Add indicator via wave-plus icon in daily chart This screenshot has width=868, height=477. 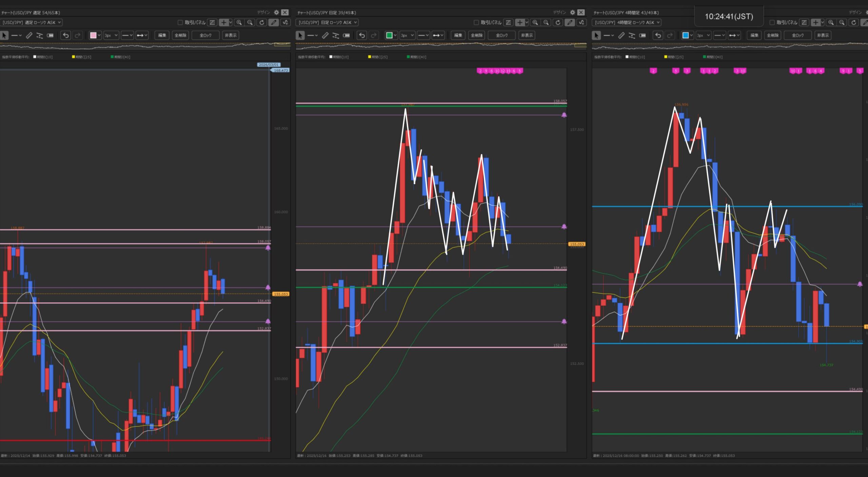[582, 22]
